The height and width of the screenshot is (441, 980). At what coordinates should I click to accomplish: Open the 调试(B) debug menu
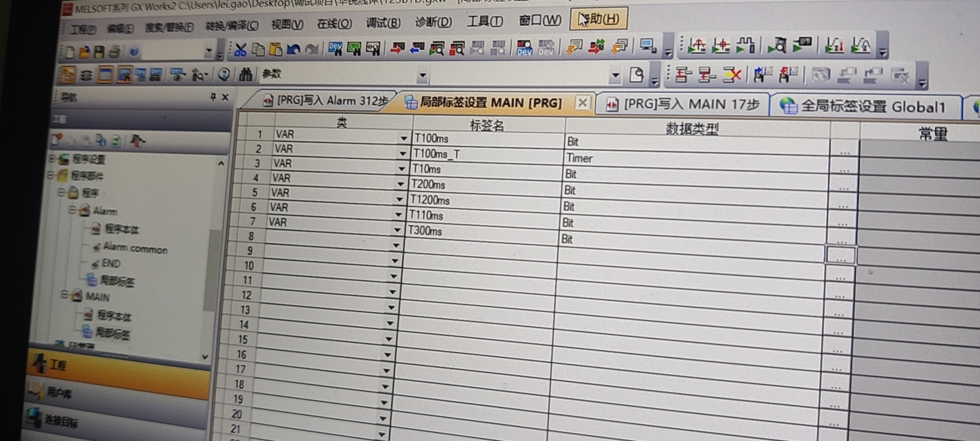[383, 23]
